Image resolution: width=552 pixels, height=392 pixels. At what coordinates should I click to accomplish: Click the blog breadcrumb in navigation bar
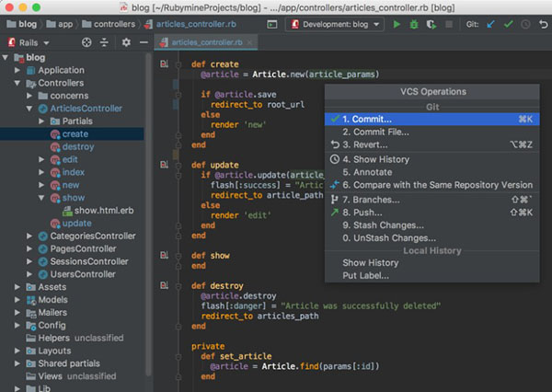(x=22, y=24)
